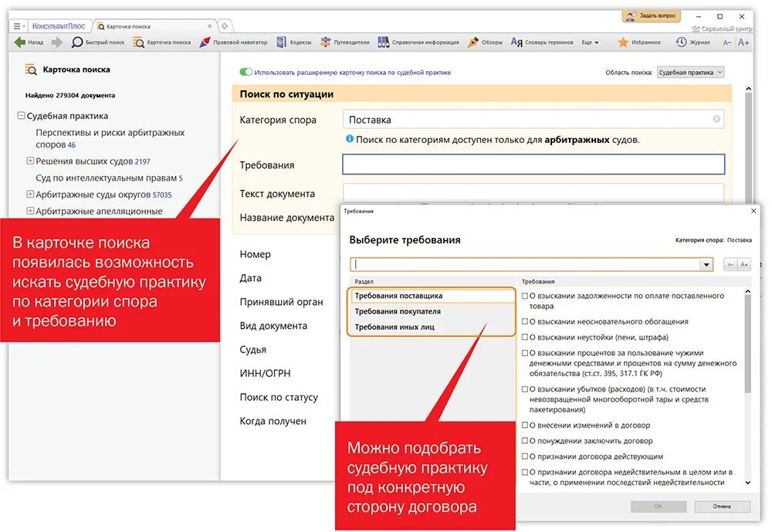Open Справочная информация toolbar icon

pyautogui.click(x=383, y=42)
